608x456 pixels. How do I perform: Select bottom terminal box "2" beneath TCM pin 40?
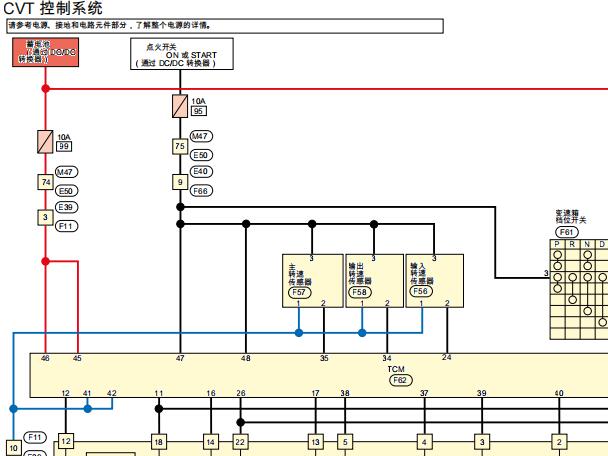pyautogui.click(x=559, y=442)
